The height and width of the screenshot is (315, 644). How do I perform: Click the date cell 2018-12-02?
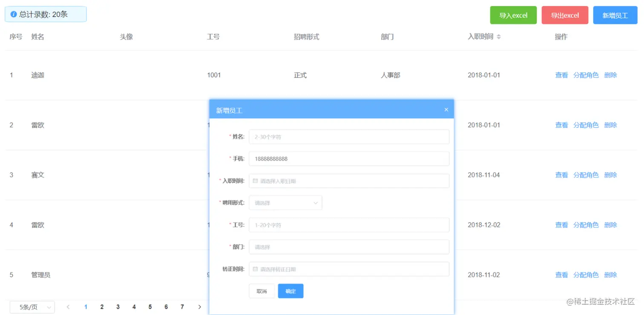click(484, 225)
